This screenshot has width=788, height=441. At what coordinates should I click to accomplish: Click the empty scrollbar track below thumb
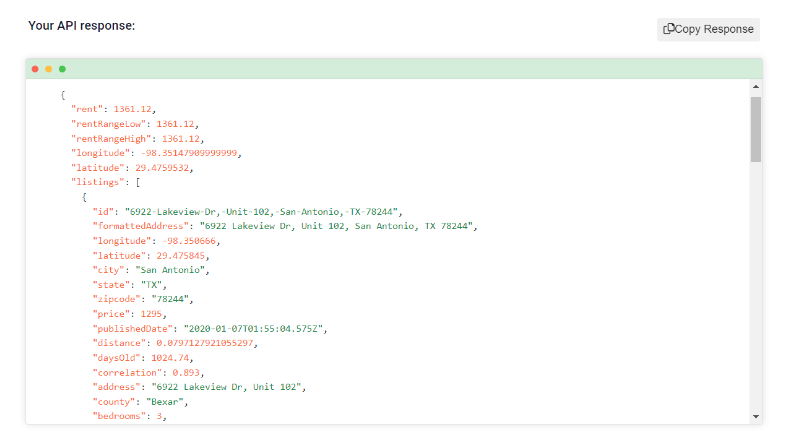(756, 286)
